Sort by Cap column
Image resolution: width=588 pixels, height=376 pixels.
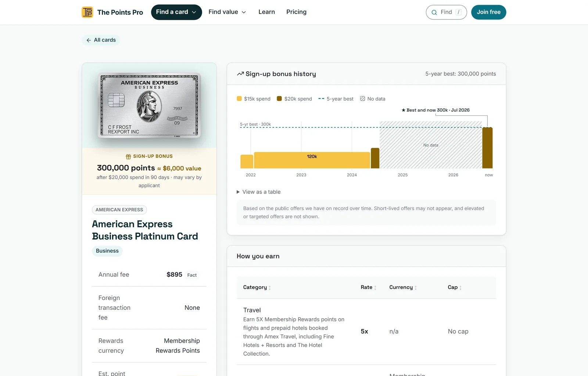click(455, 287)
